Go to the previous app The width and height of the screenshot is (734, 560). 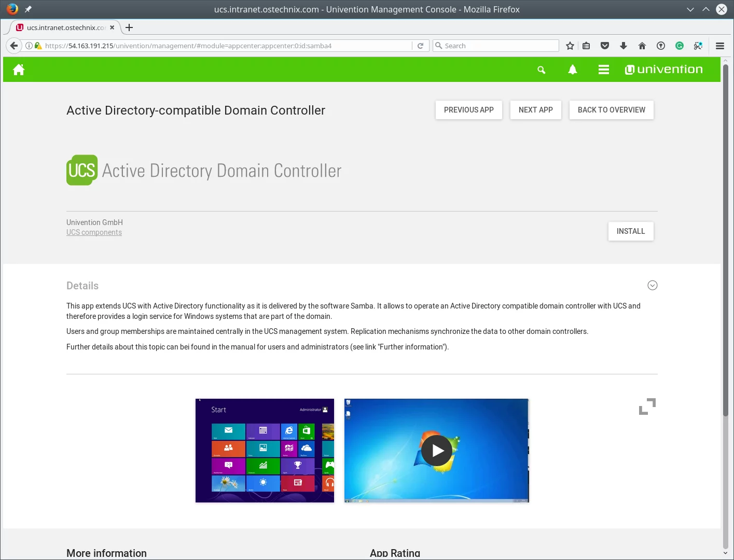469,110
